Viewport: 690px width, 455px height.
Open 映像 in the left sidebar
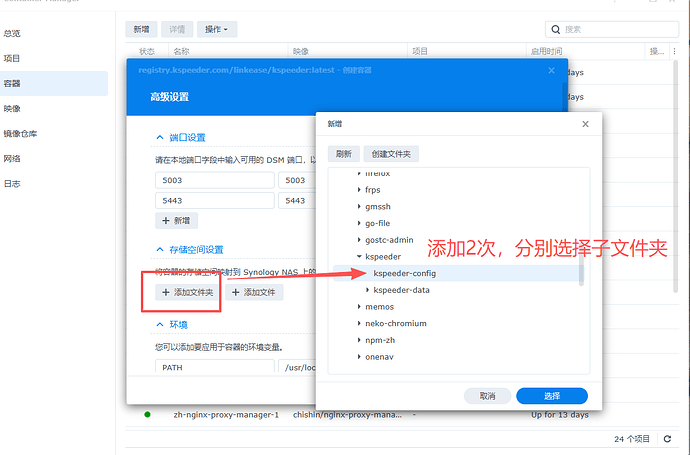(x=13, y=108)
